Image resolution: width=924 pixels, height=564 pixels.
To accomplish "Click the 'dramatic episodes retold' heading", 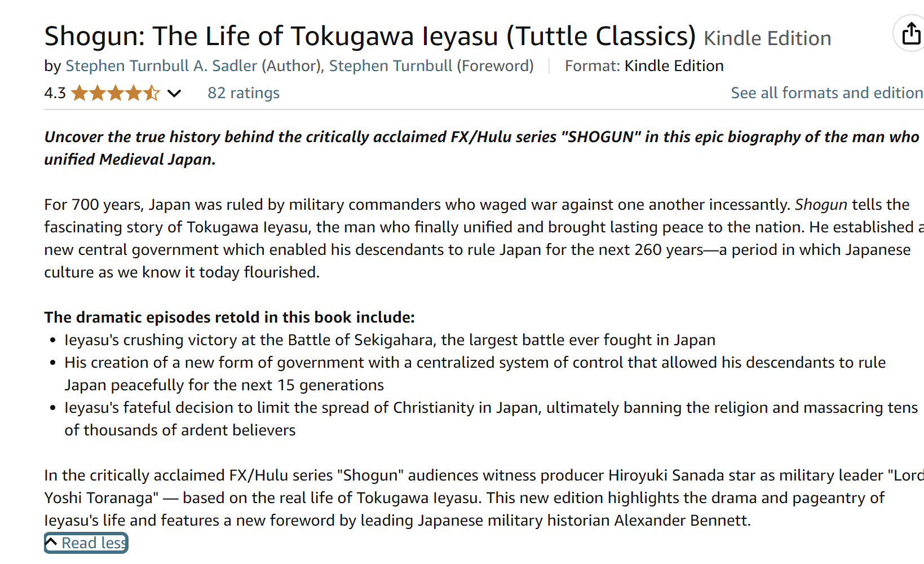I will tap(229, 317).
